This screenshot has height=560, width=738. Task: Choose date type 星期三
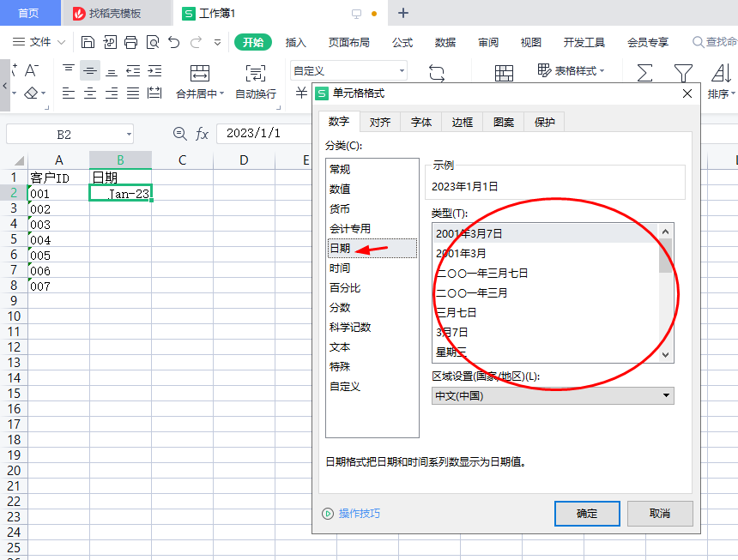[545, 352]
